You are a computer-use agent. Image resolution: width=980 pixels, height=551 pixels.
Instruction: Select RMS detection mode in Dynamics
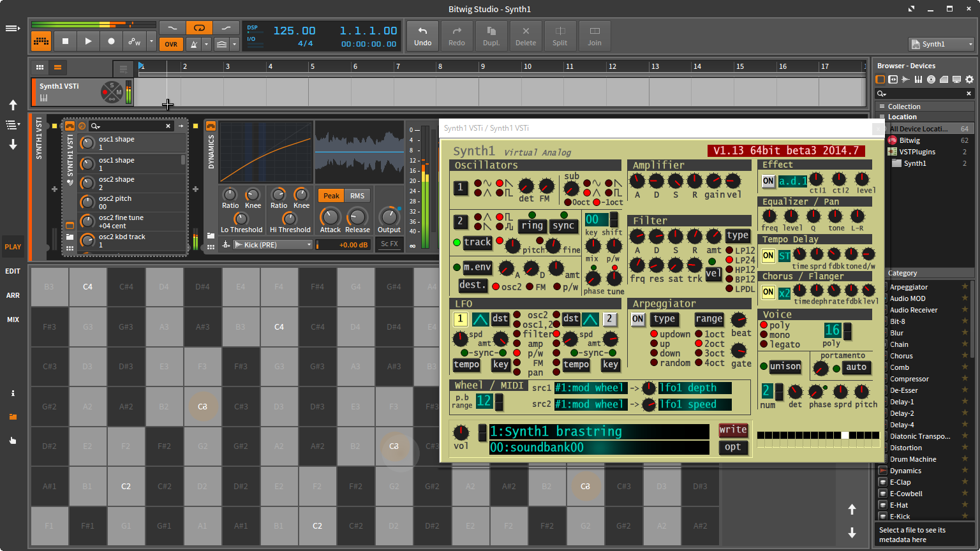tap(357, 196)
